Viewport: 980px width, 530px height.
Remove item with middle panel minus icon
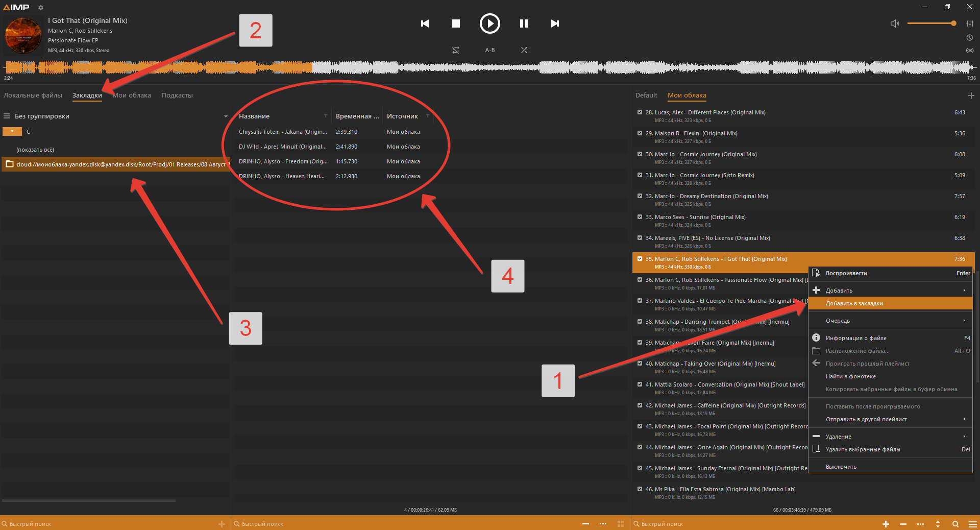tap(585, 524)
